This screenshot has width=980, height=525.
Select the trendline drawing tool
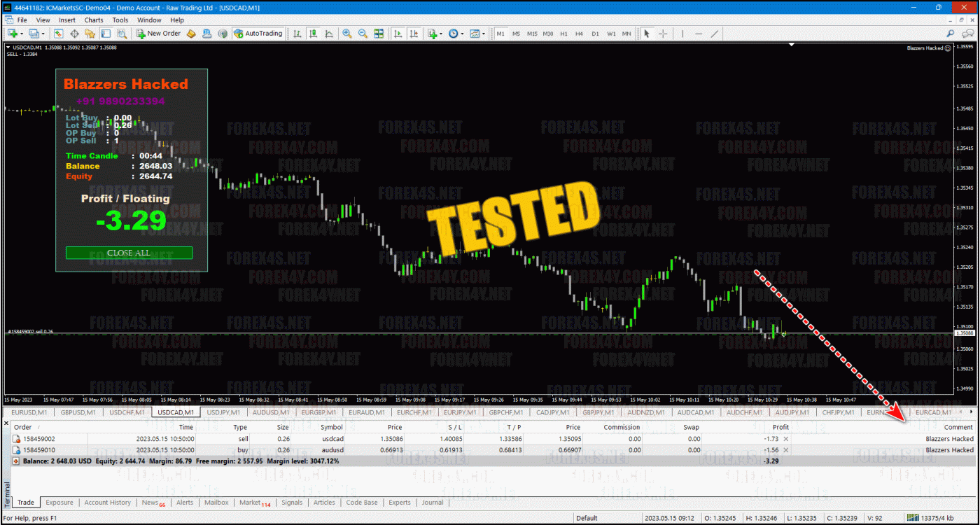(x=714, y=34)
